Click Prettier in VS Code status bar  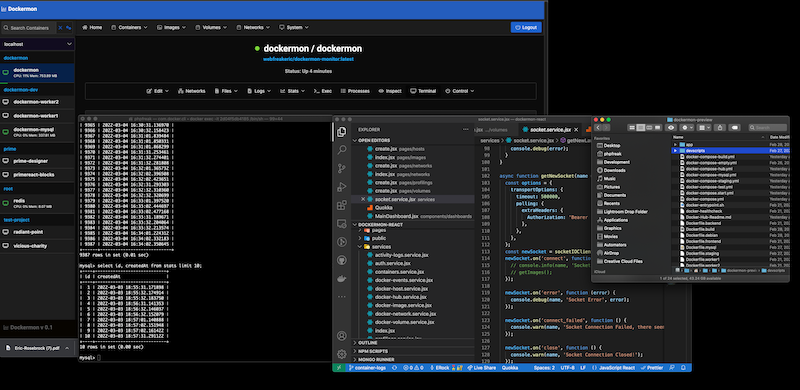[652, 368]
